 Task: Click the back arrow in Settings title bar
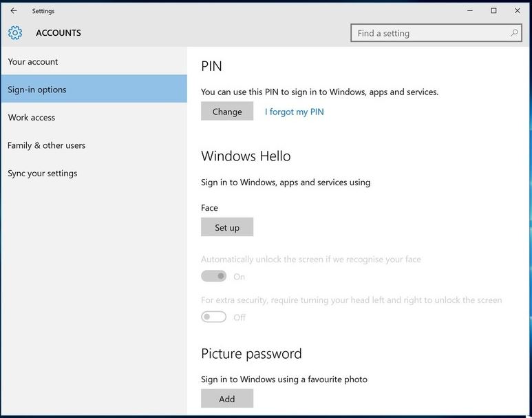tap(14, 11)
